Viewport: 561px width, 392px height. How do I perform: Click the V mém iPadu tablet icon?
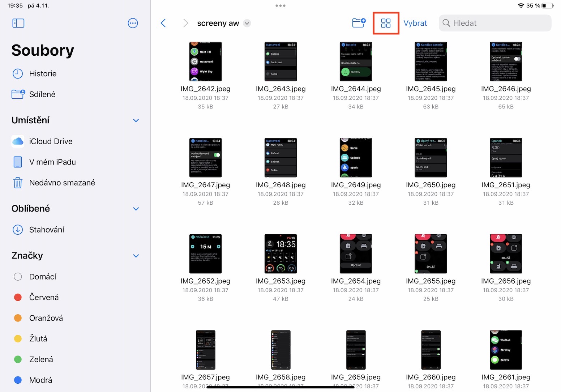(x=18, y=162)
